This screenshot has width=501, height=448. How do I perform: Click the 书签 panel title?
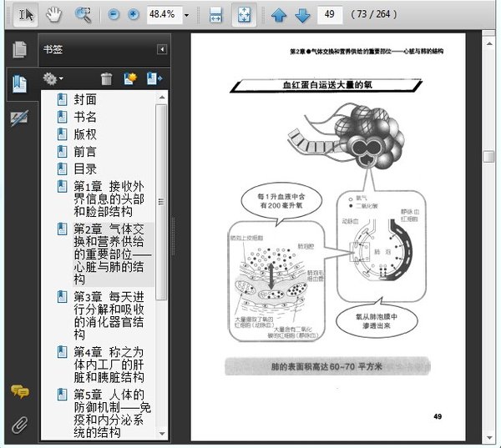click(53, 49)
